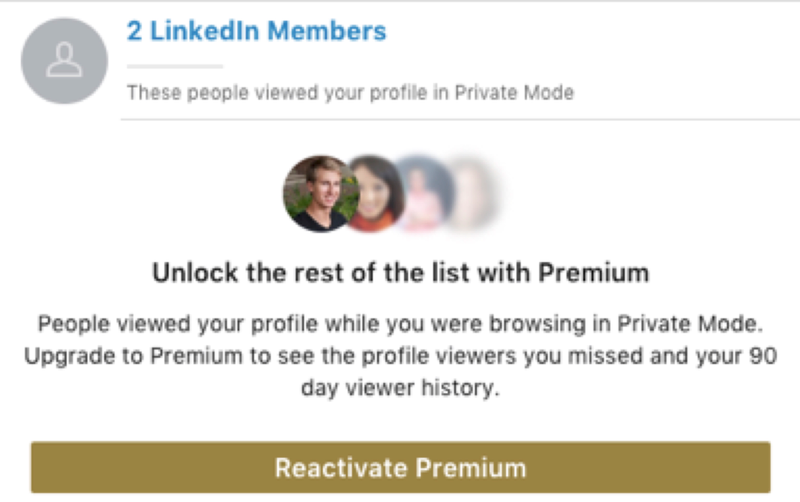The height and width of the screenshot is (502, 800).
Task: Click the faintest blurred profile photo
Action: (474, 194)
